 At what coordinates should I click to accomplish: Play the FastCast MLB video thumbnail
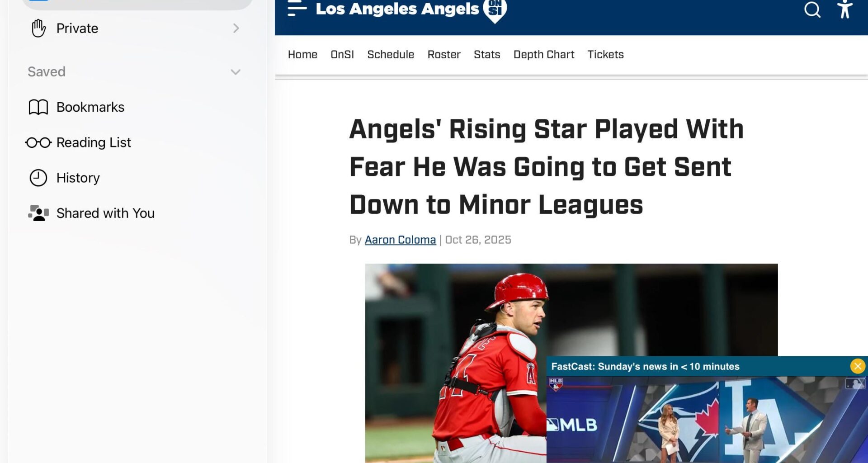pyautogui.click(x=707, y=419)
